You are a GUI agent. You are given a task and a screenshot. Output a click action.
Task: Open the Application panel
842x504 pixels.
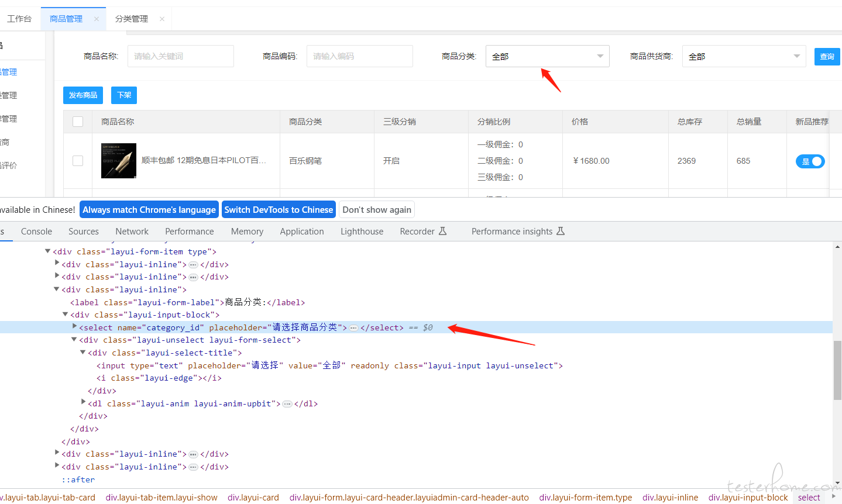302,232
